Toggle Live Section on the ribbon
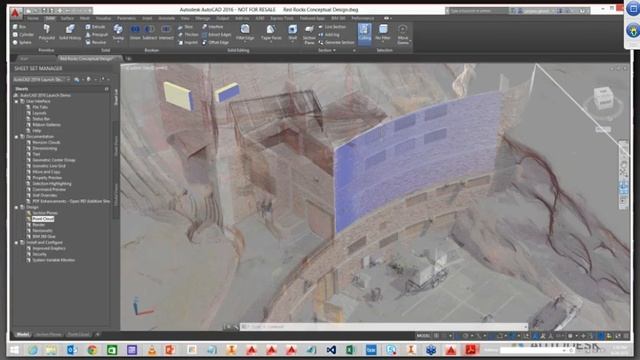 click(x=332, y=27)
